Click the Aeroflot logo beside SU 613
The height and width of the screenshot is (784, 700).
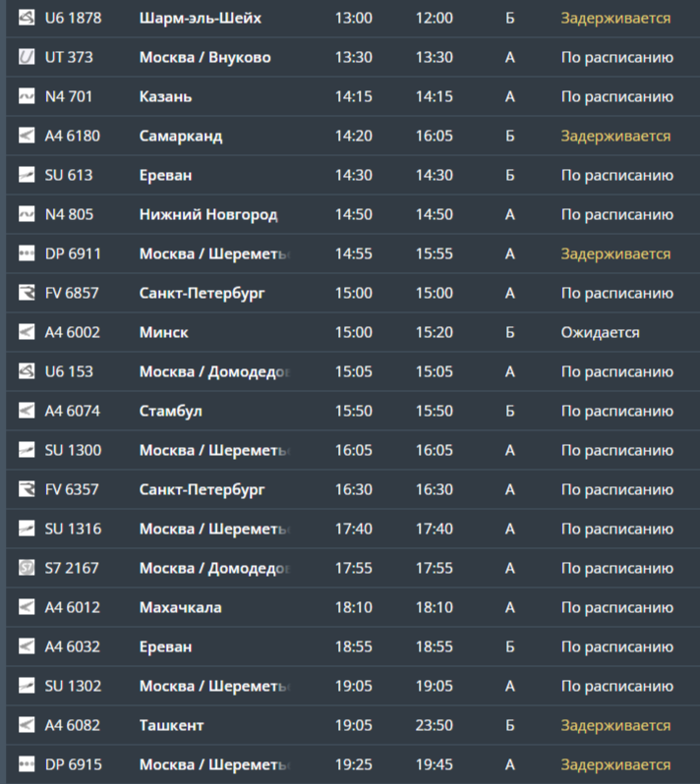[27, 175]
